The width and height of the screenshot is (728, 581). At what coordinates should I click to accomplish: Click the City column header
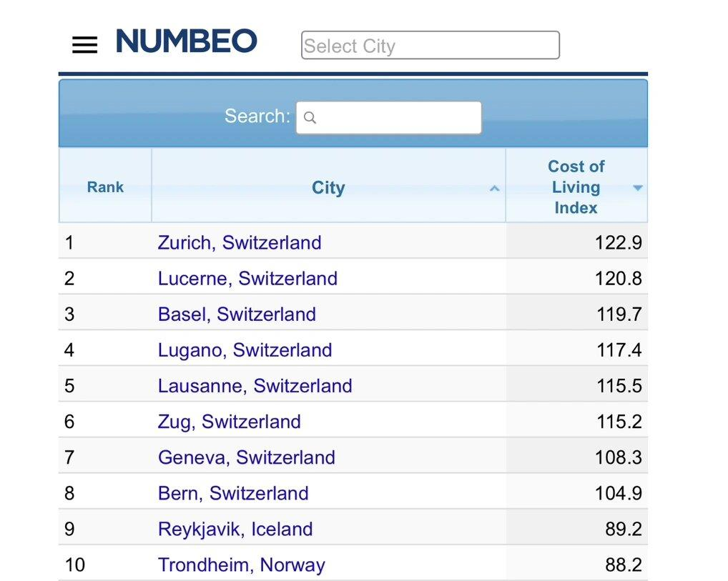click(328, 188)
